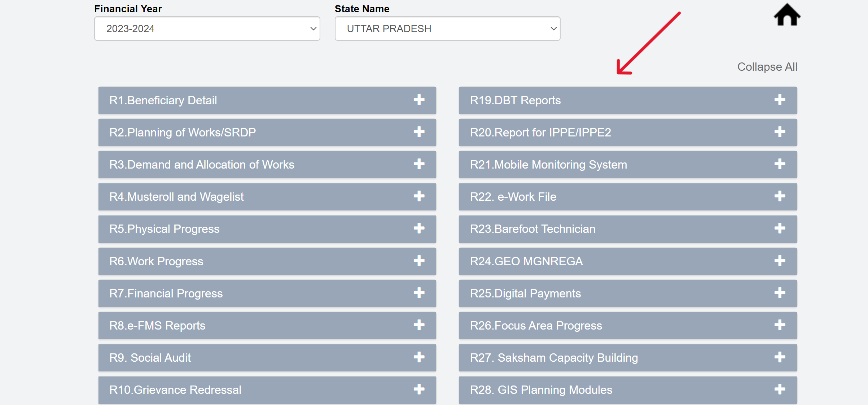Expand R4.Musteroll and Wagelist panel
This screenshot has height=405, width=868.
[x=267, y=197]
